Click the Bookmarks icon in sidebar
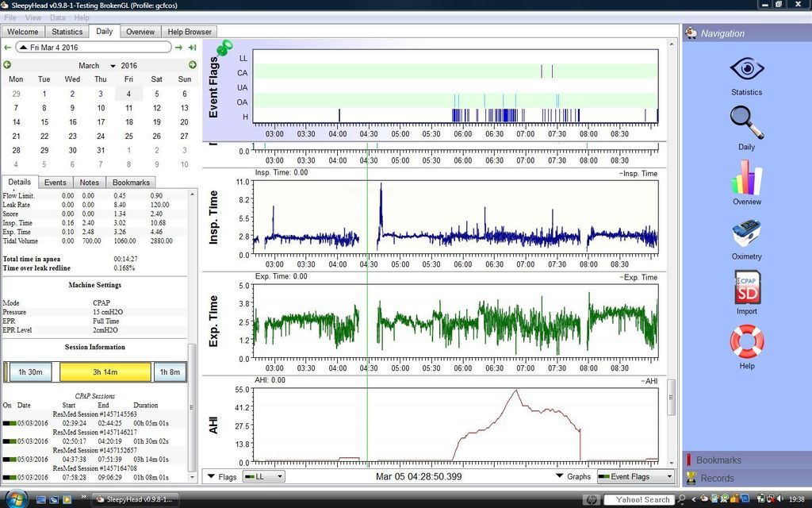The width and height of the screenshot is (812, 508). 689,460
